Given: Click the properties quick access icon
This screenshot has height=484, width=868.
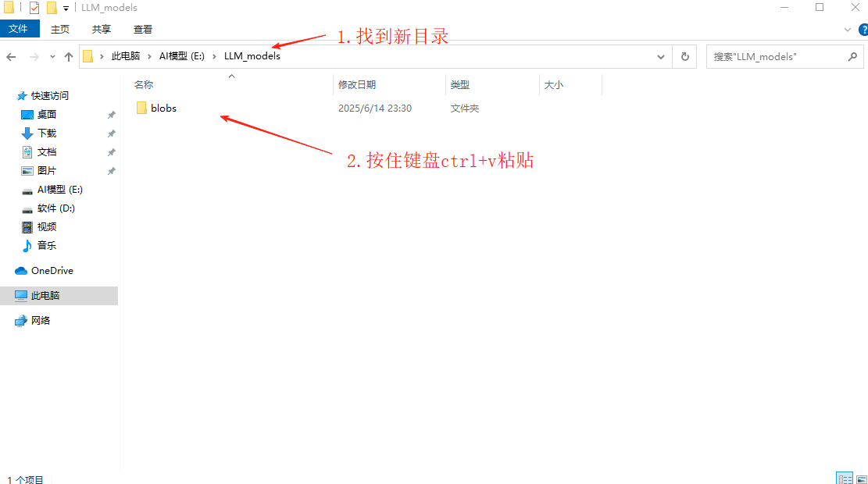Looking at the screenshot, I should (34, 8).
